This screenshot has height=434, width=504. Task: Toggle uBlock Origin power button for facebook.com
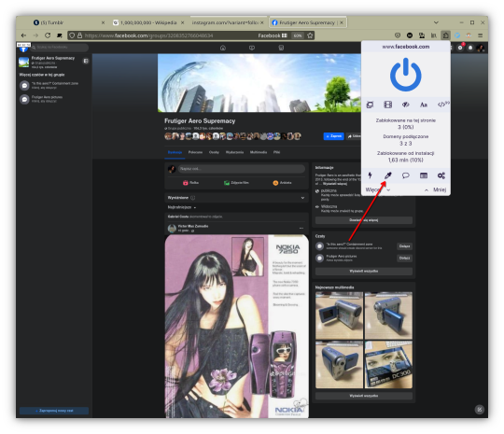click(x=405, y=75)
